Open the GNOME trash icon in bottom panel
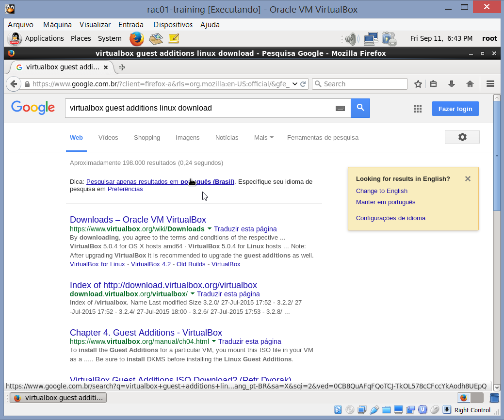The image size is (504, 420). pos(494,398)
